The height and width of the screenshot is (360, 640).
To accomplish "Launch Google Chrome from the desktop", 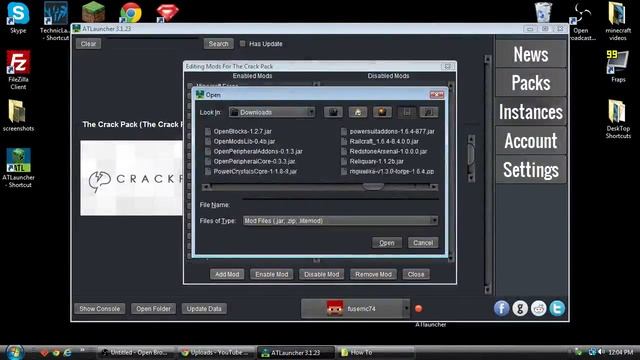I will [130, 12].
